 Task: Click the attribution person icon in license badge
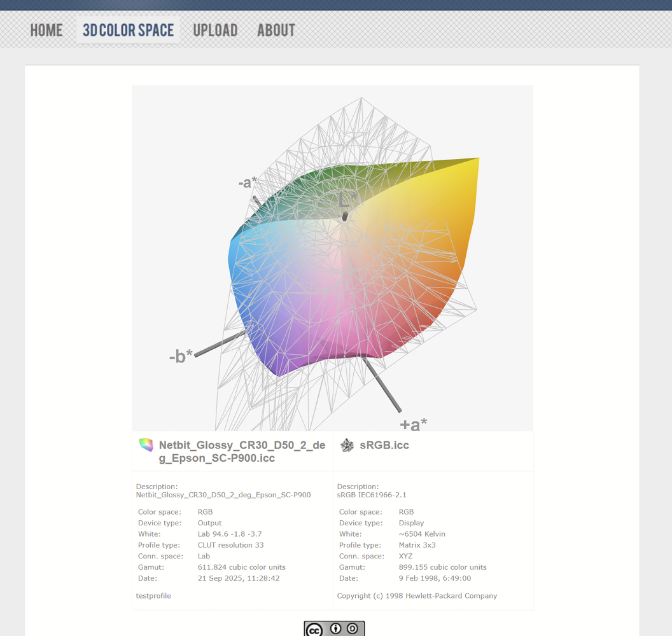coord(335,629)
